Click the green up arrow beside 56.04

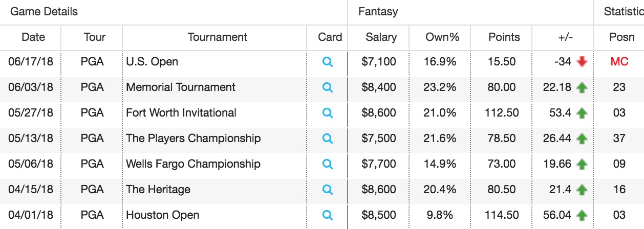[582, 215]
